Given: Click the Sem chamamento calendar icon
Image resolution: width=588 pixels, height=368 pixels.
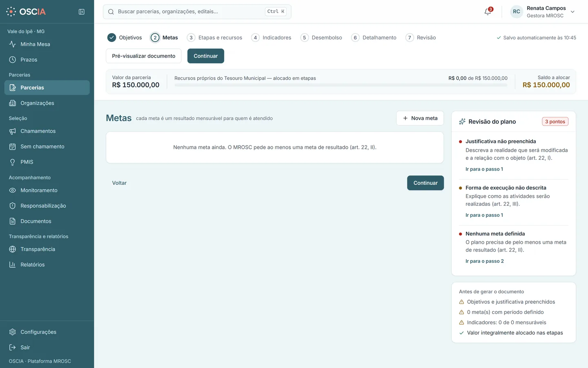Looking at the screenshot, I should (13, 146).
